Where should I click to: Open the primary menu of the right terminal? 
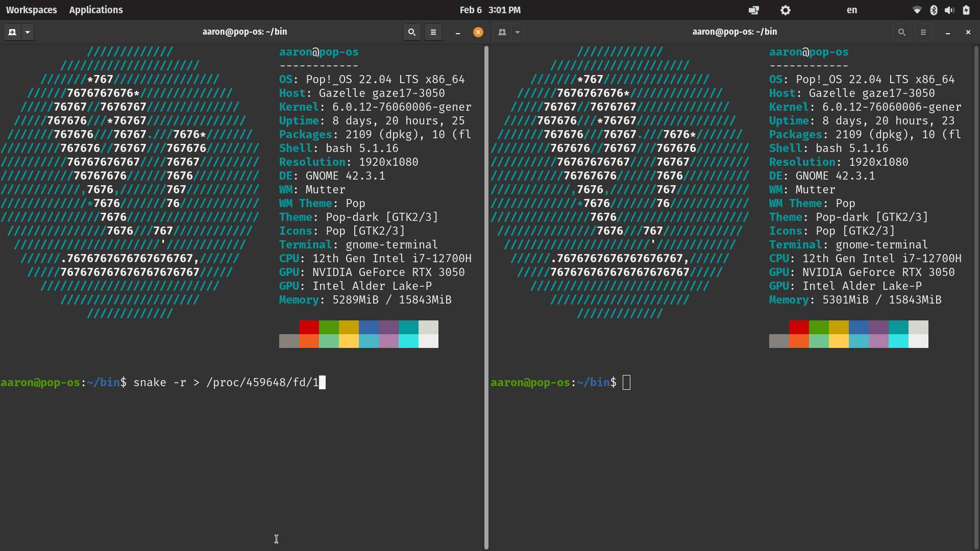[923, 32]
